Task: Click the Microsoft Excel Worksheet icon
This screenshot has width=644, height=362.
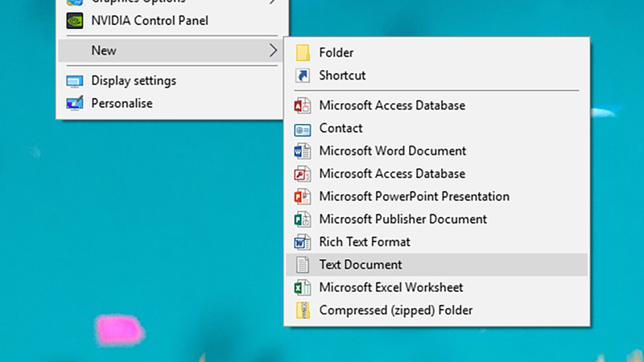Action: click(x=303, y=287)
